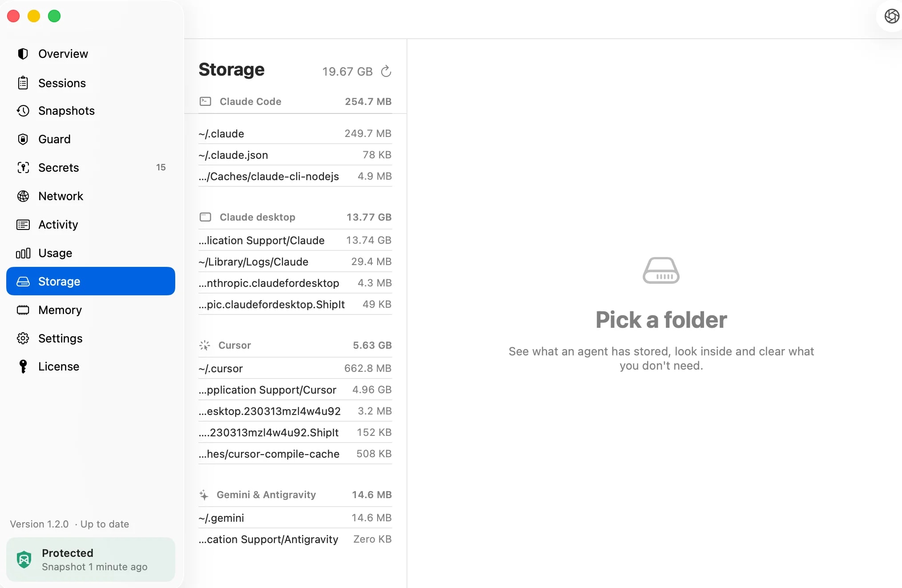The image size is (902, 588).
Task: Click the Claude desktop window icon
Action: [205, 217]
